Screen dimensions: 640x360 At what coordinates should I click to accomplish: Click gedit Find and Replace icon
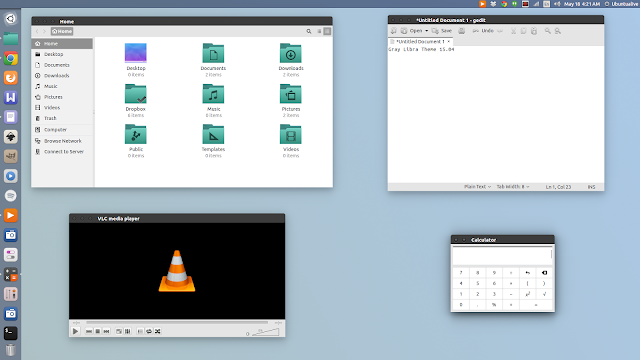(558, 31)
